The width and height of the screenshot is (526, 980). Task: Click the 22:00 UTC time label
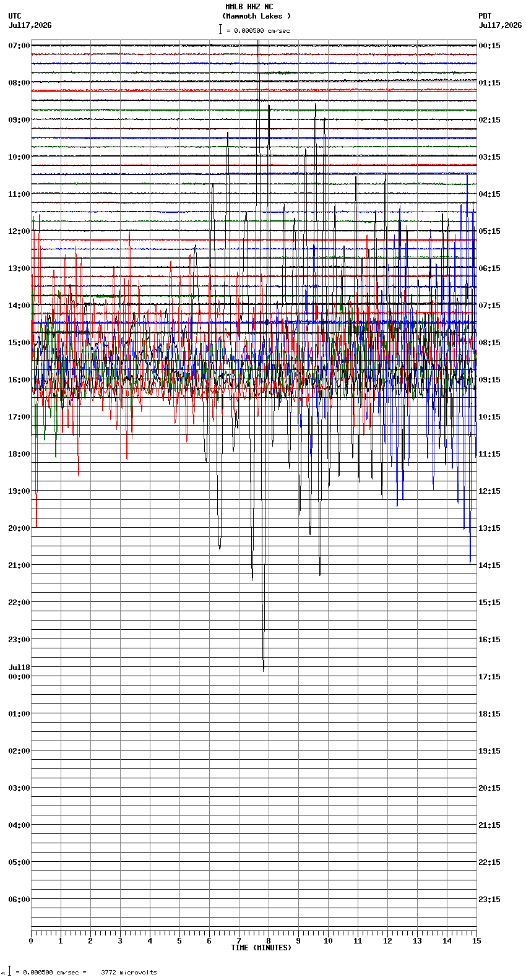tap(19, 603)
